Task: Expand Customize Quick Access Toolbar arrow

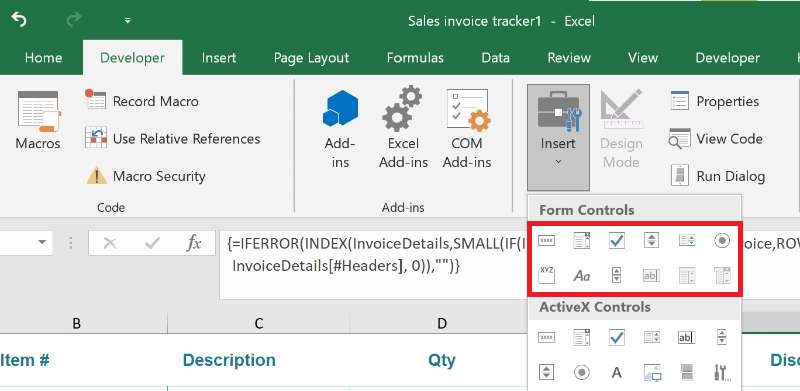Action: click(128, 21)
